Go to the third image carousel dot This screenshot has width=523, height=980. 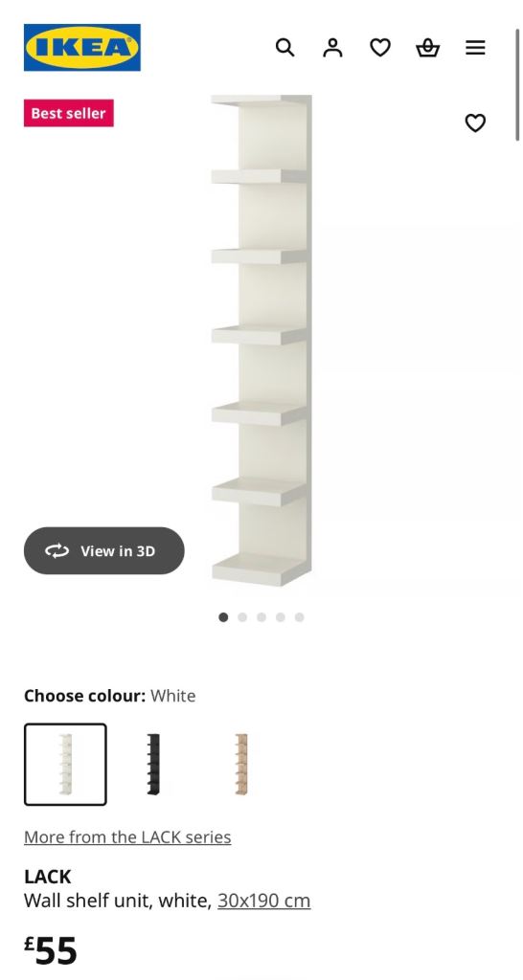(x=261, y=617)
